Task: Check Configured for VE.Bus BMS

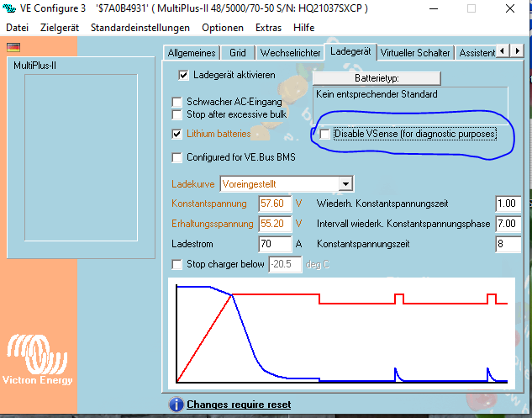Action: pyautogui.click(x=176, y=157)
